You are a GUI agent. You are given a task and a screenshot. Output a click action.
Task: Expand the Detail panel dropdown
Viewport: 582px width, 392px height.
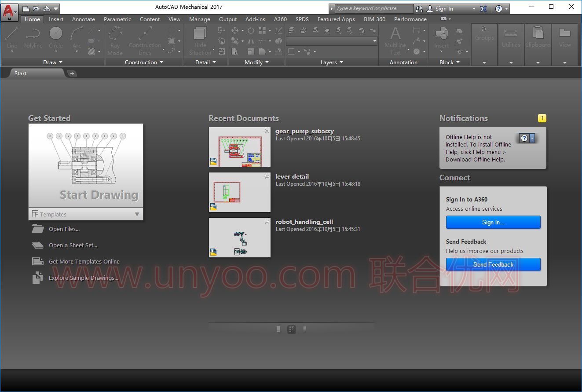click(206, 62)
